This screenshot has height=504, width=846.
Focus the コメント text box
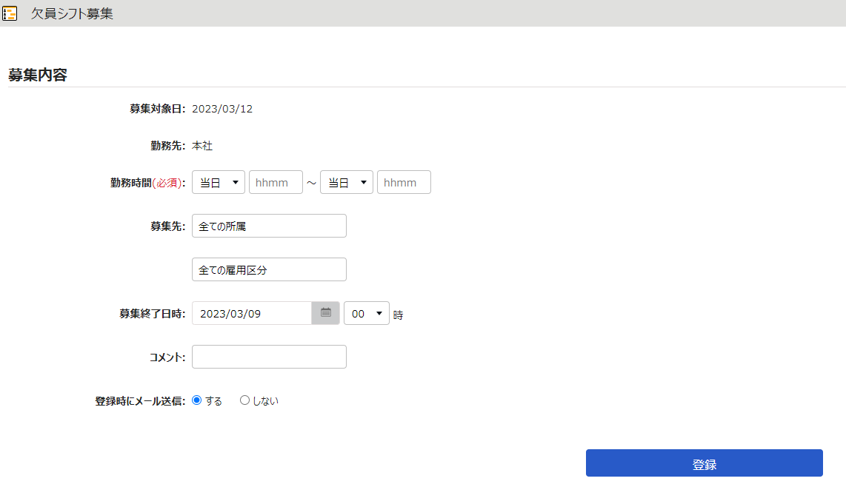click(269, 357)
